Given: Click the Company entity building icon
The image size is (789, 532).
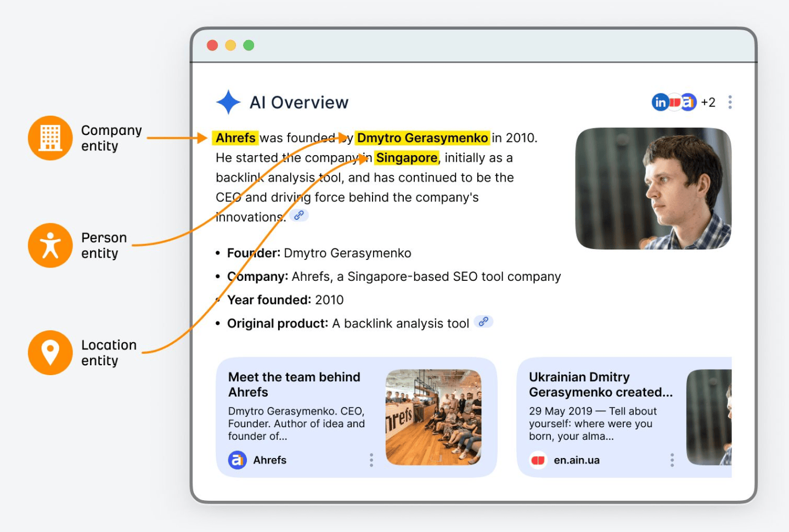Looking at the screenshot, I should click(x=50, y=138).
